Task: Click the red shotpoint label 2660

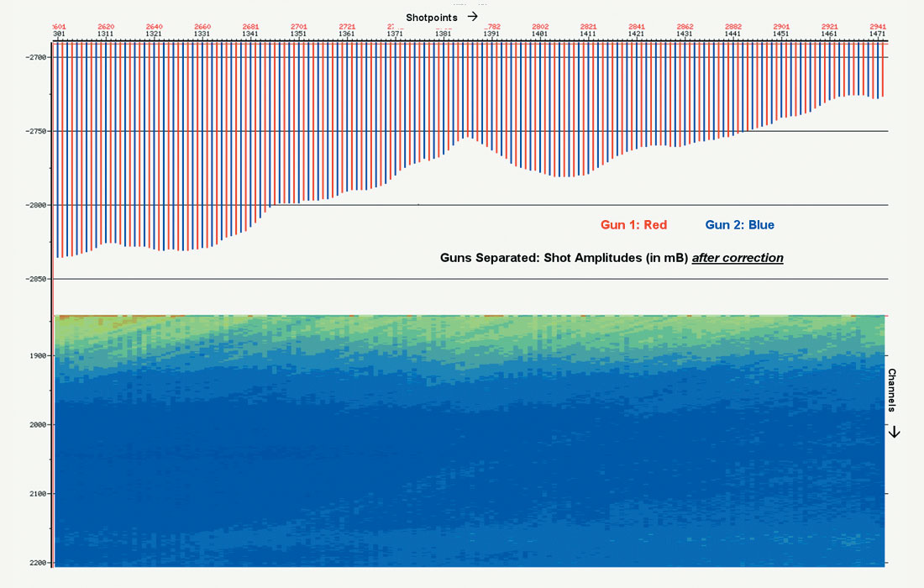Action: [202, 27]
